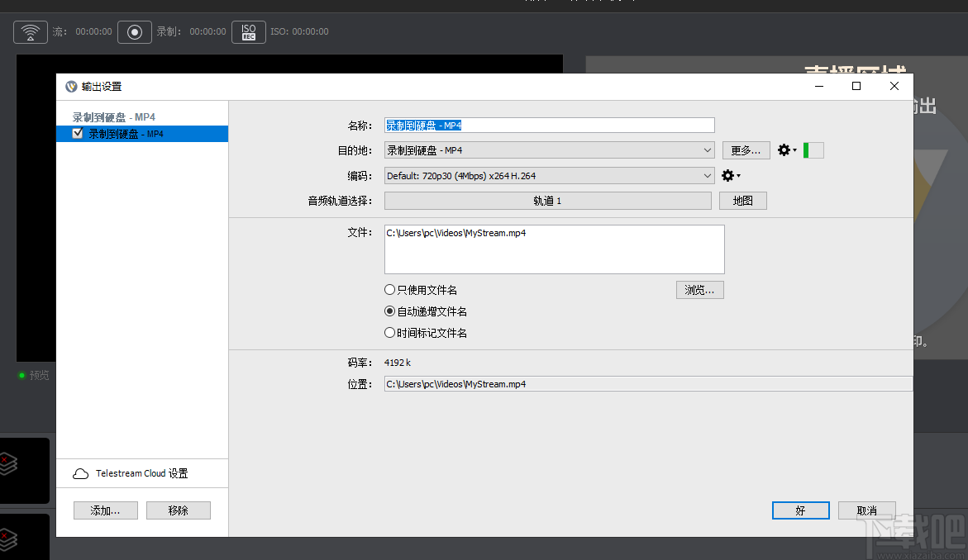The width and height of the screenshot is (968, 560).
Task: Click inside the 名称 input field
Action: pyautogui.click(x=548, y=125)
